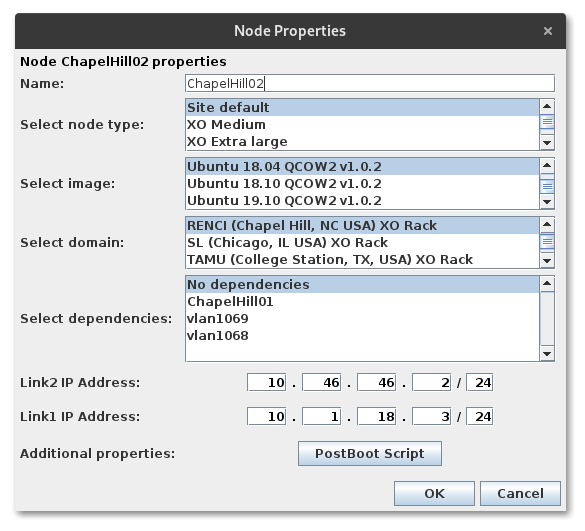This screenshot has height=531, width=585.
Task: Click up arrow of domain list scrollbar
Action: point(547,224)
